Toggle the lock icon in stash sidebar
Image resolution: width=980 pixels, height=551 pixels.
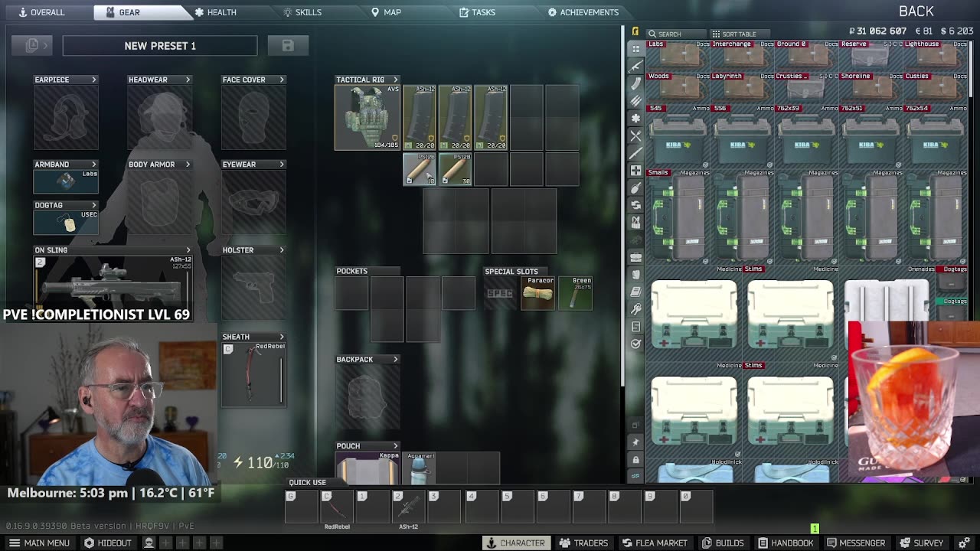[635, 459]
